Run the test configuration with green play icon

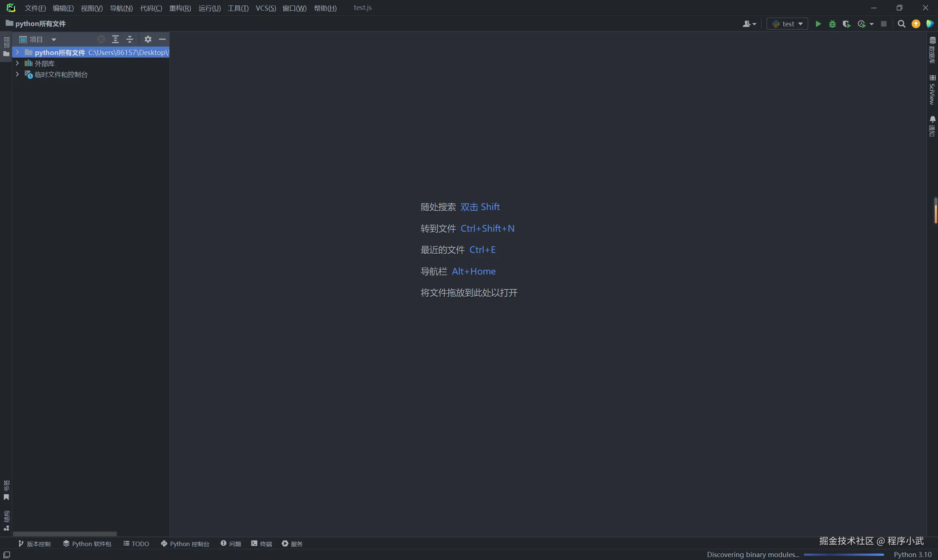[818, 24]
